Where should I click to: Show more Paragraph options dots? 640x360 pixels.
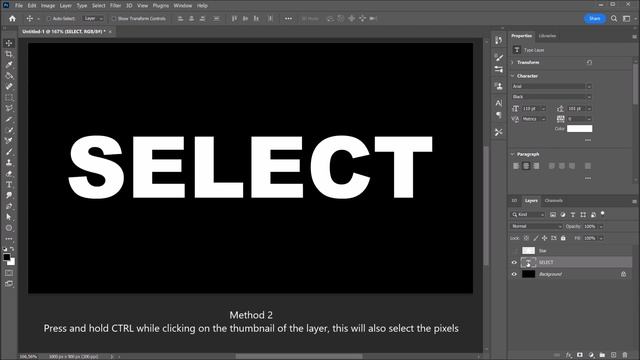coord(588,178)
